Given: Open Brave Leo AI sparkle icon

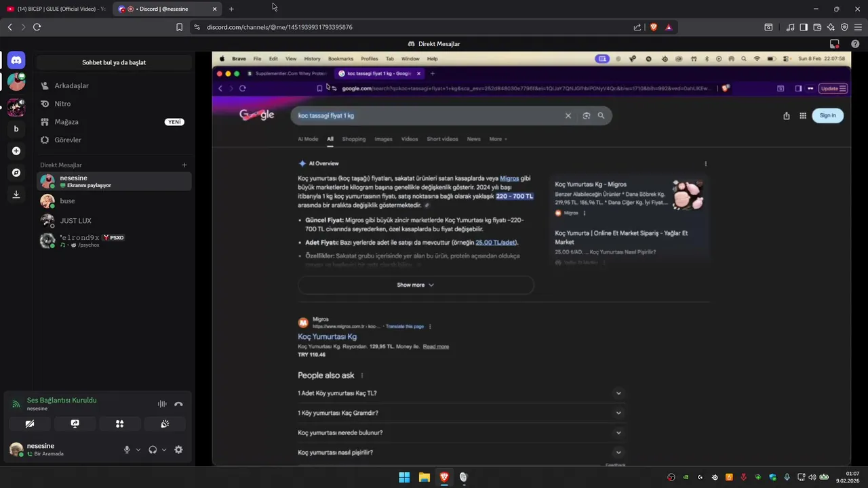Looking at the screenshot, I should pos(831,27).
